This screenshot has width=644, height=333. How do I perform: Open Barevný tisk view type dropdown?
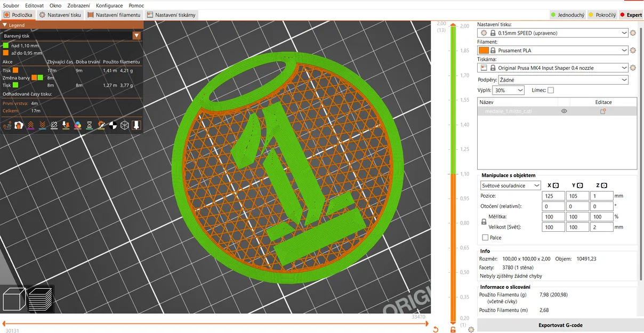pyautogui.click(x=71, y=36)
